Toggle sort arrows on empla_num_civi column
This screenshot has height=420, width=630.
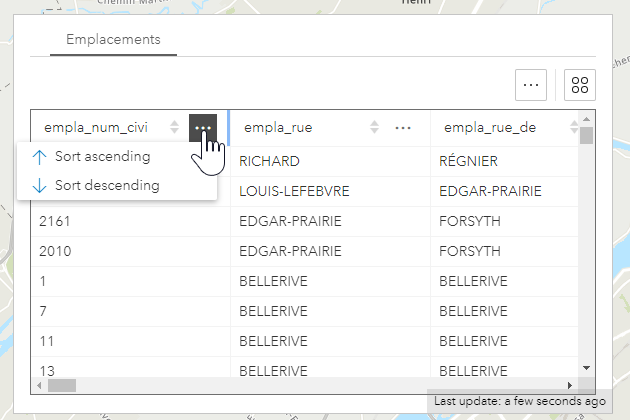[x=175, y=127]
